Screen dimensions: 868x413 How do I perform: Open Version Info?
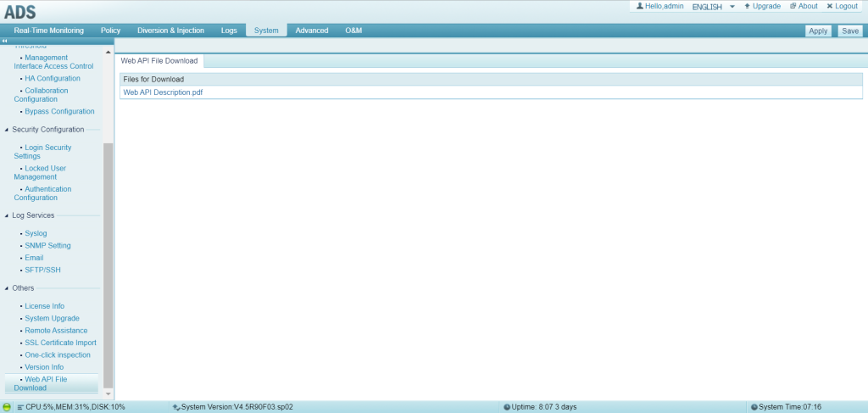tap(44, 367)
